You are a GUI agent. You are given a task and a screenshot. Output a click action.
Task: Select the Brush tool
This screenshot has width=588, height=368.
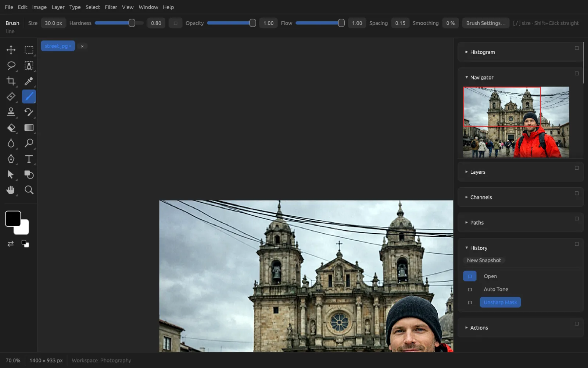(29, 96)
